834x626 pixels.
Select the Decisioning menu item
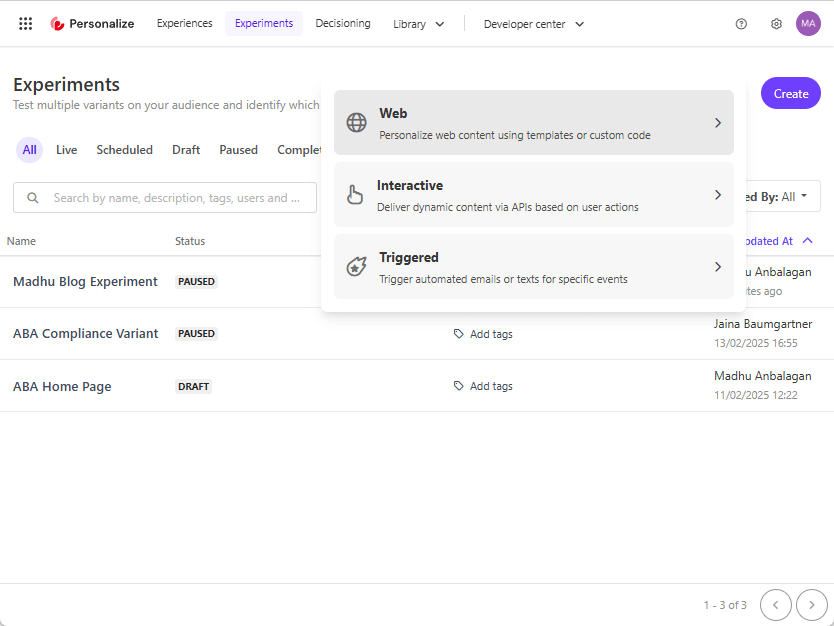click(x=343, y=23)
